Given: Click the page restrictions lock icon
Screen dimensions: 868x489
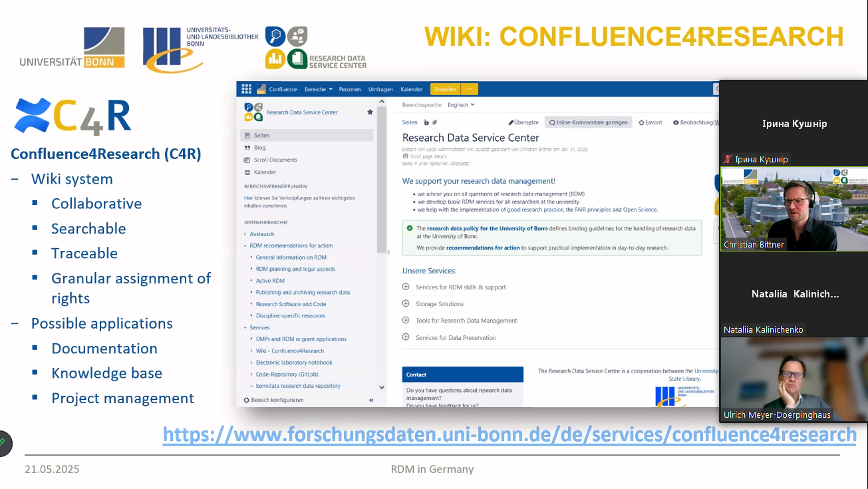Looking at the screenshot, I should point(426,122).
